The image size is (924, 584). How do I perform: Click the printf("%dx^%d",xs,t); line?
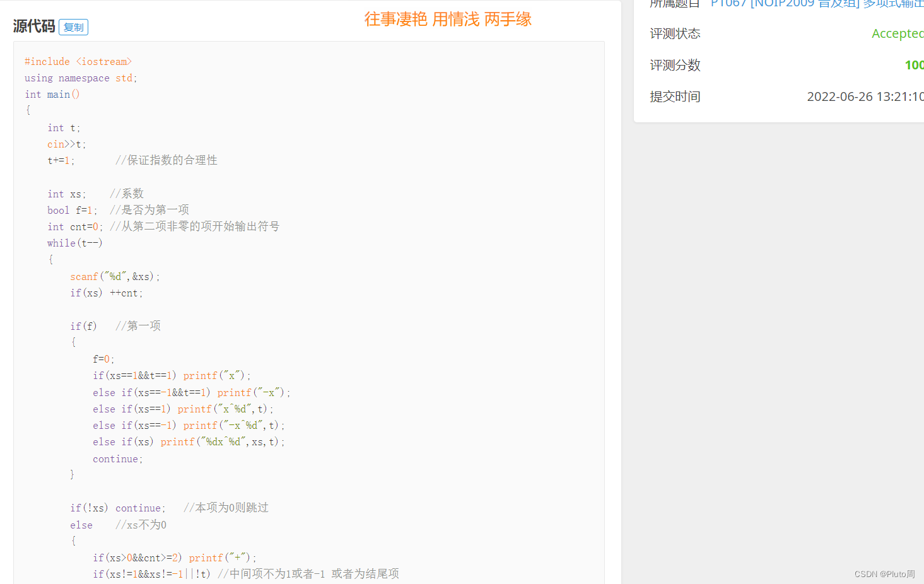click(223, 442)
